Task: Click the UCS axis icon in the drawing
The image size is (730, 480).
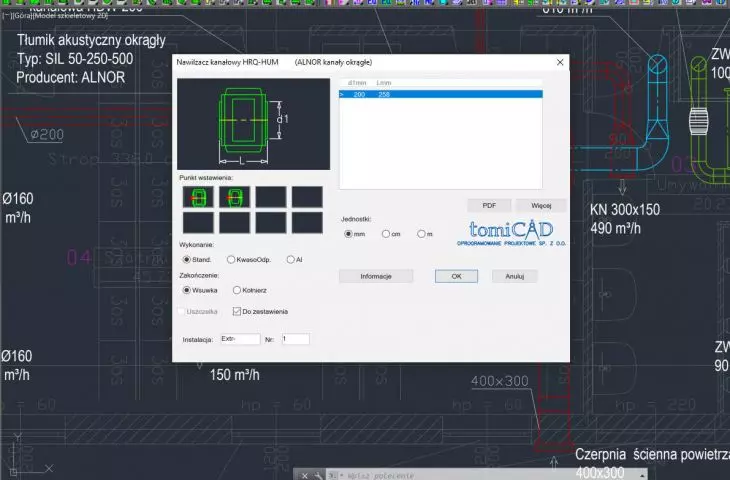Action: click(x=29, y=454)
